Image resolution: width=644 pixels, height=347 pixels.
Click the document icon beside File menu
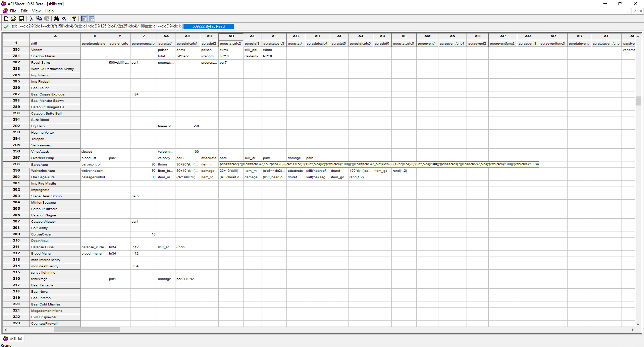(x=5, y=11)
